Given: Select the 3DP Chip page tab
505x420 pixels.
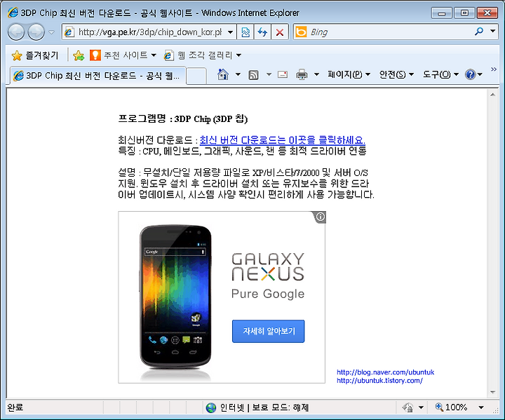Looking at the screenshot, I should (x=98, y=76).
